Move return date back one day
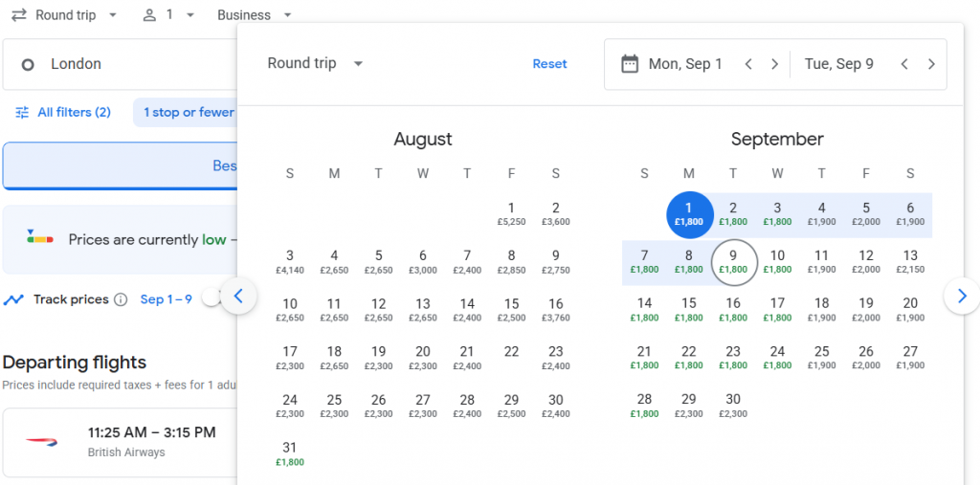This screenshot has height=485, width=980. (x=904, y=64)
